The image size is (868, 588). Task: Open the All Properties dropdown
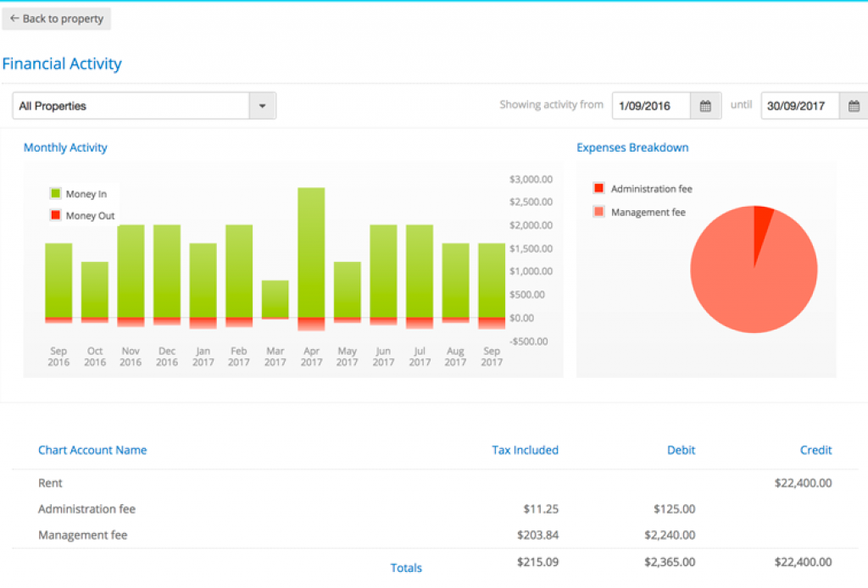(x=131, y=106)
